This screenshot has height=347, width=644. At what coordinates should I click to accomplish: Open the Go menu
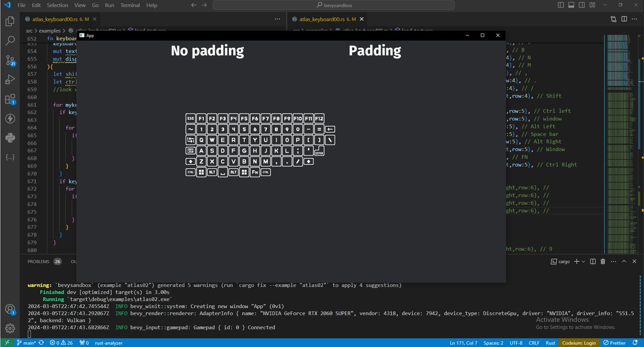(x=95, y=5)
